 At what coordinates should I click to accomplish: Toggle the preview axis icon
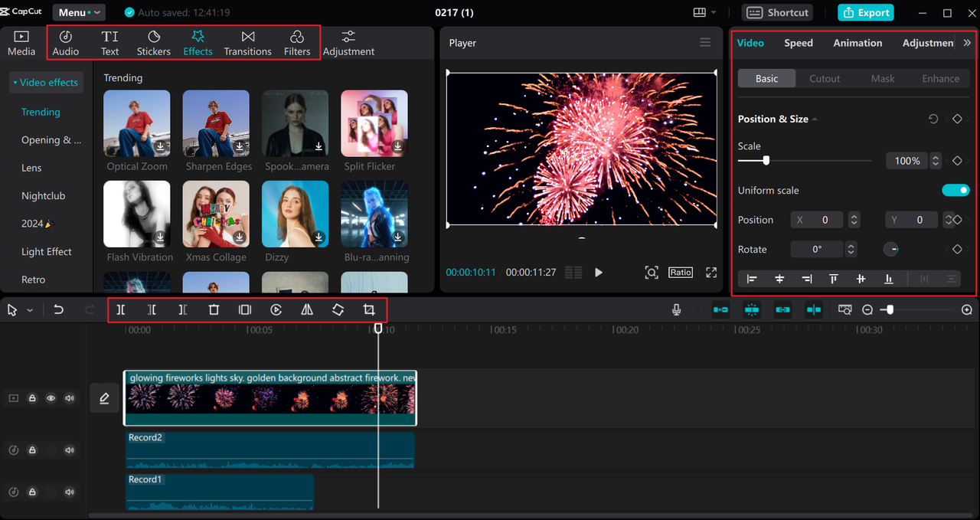813,310
